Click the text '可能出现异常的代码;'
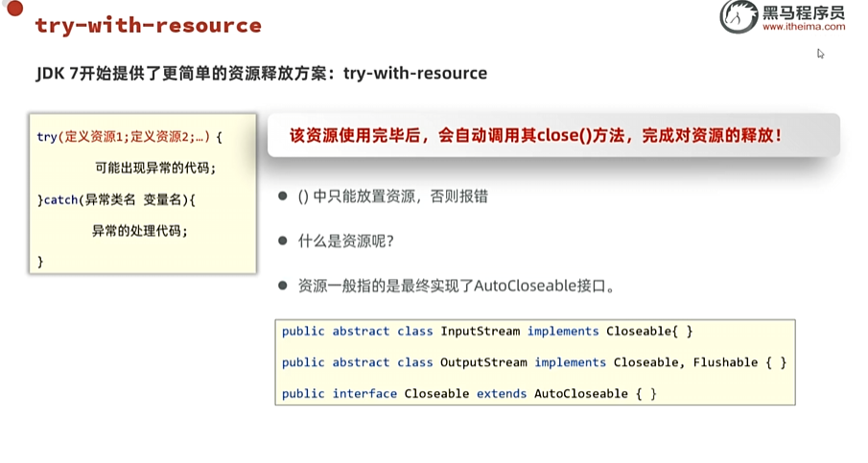Screen dimensions: 868x463 pos(155,168)
